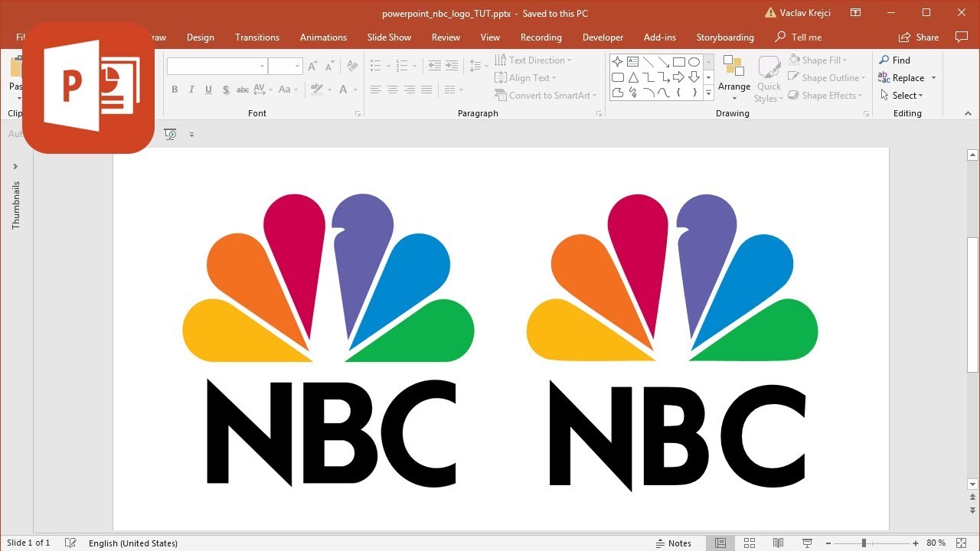Click Zoom In plus button
The image size is (980, 551).
click(x=916, y=543)
